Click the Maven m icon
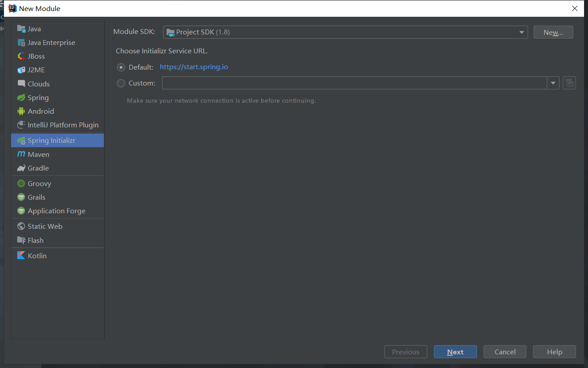 click(21, 154)
